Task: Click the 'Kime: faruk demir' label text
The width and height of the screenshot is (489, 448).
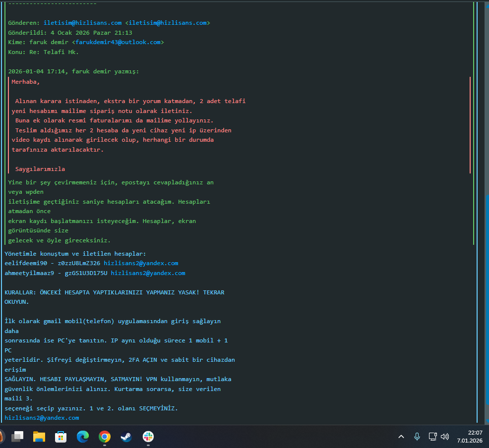Action: pyautogui.click(x=38, y=42)
